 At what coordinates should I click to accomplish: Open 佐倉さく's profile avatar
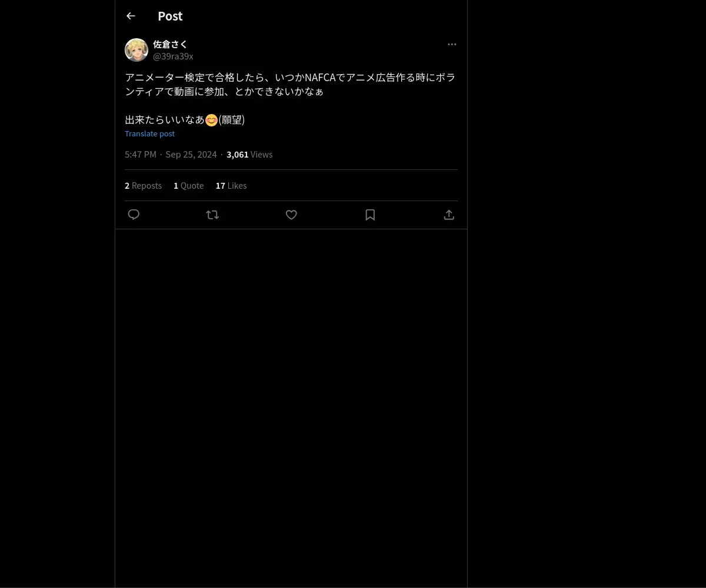[136, 50]
